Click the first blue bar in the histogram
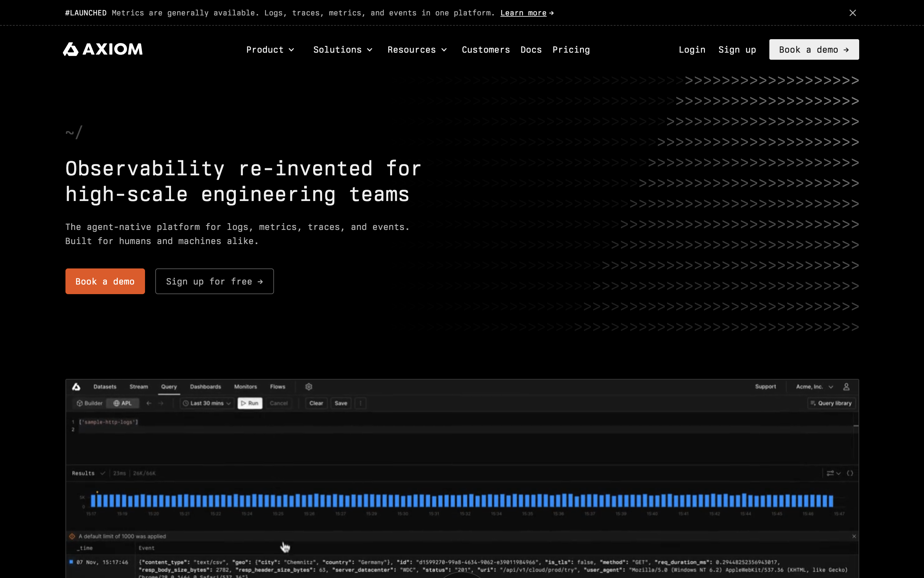The width and height of the screenshot is (924, 578). (93, 501)
